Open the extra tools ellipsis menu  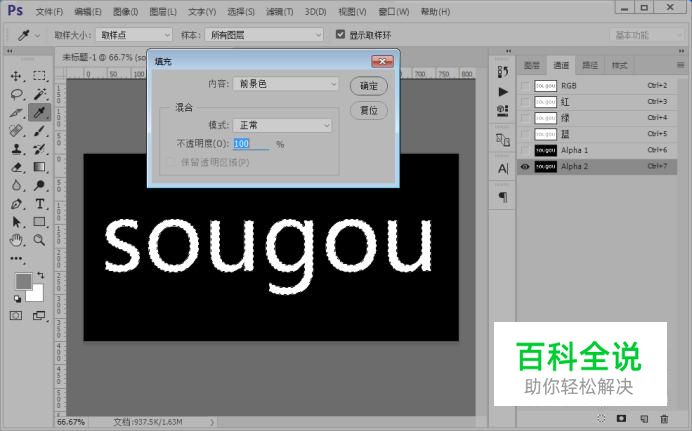(16, 259)
